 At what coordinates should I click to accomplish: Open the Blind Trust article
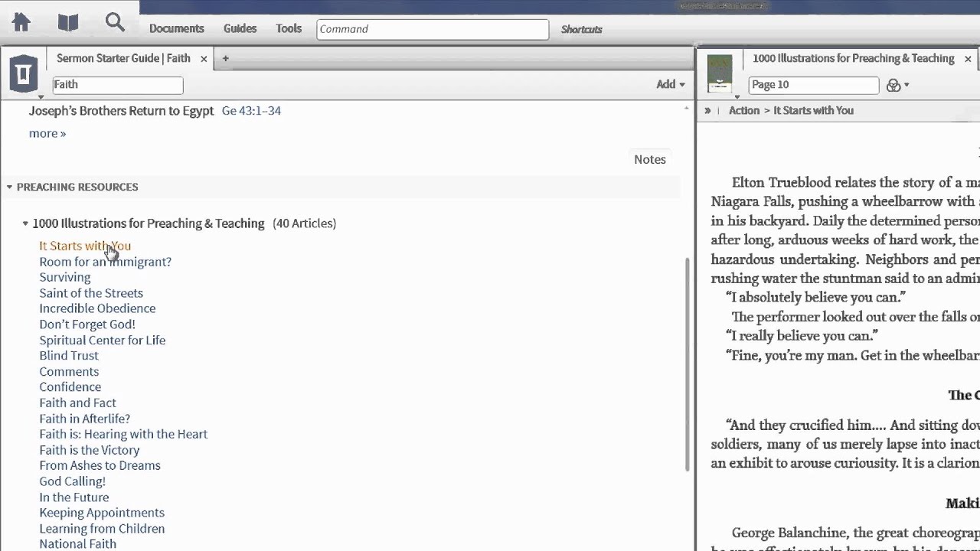click(x=69, y=356)
